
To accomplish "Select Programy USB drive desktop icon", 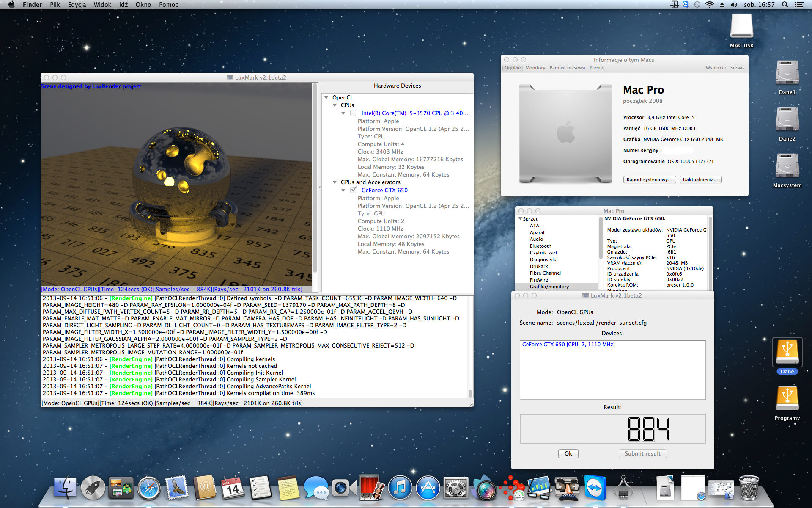I will 787,398.
